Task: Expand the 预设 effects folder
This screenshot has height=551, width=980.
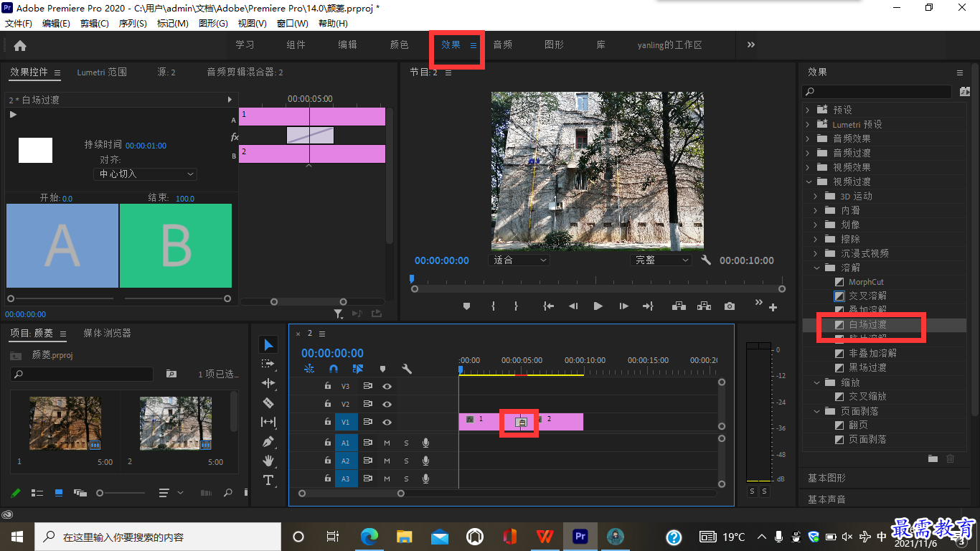Action: (808, 110)
